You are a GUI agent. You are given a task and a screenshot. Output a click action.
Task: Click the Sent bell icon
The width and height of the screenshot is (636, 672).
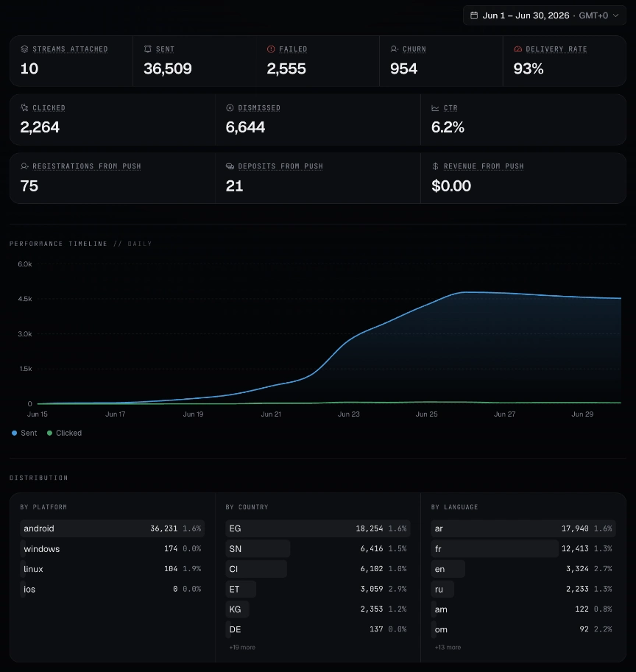point(147,49)
